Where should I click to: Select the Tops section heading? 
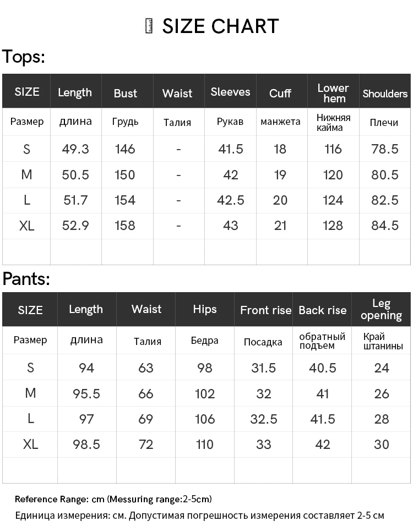24,56
